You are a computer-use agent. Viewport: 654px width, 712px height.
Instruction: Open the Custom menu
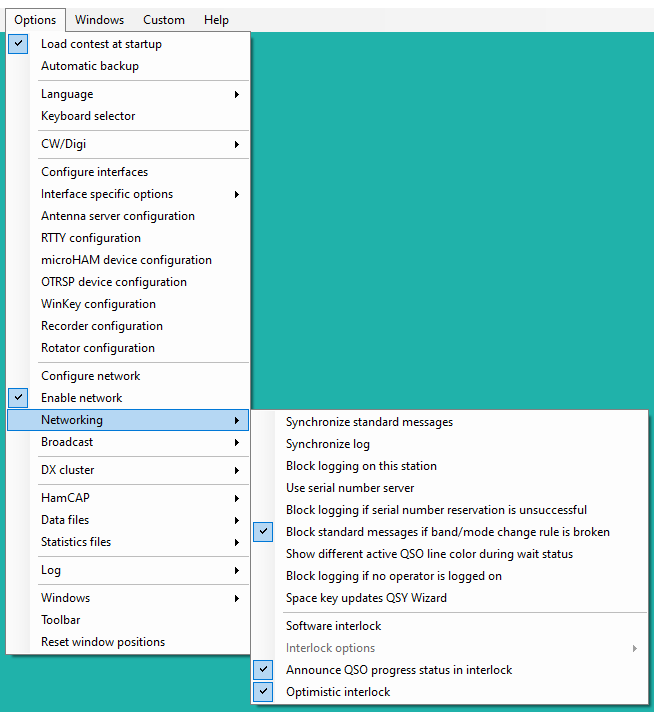(164, 20)
